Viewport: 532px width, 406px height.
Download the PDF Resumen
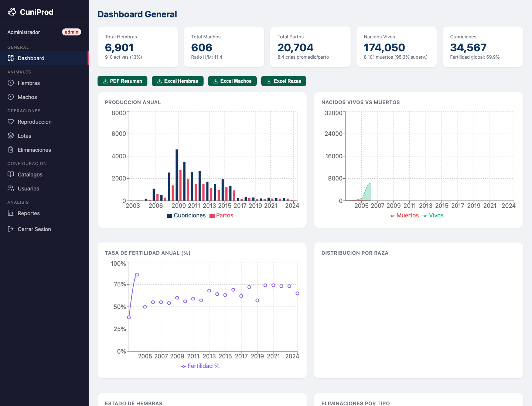tap(122, 81)
